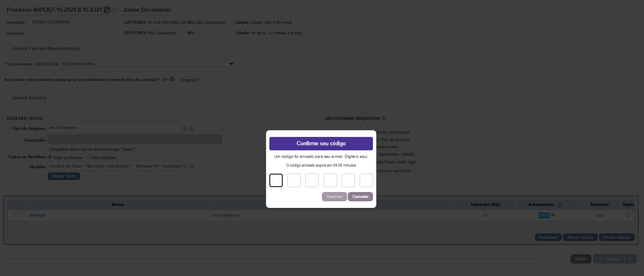Viewport: 644px width, 276px height.
Task: Click the Voltar button
Action: point(581,259)
